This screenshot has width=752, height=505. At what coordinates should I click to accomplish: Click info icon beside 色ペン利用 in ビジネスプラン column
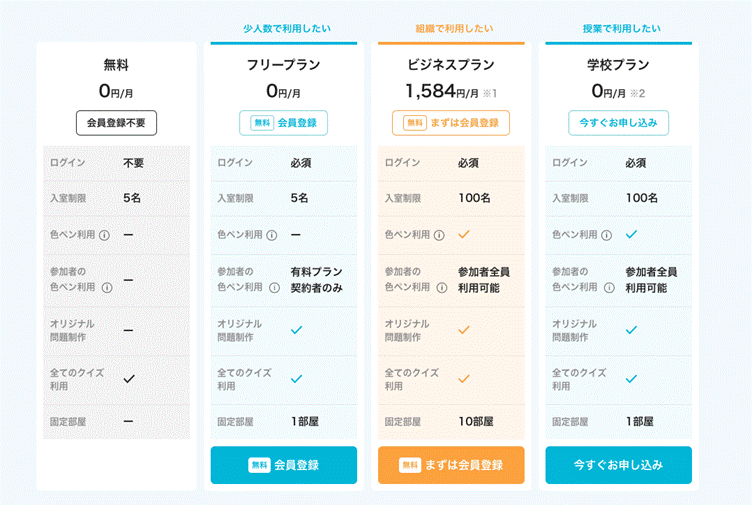(x=439, y=235)
